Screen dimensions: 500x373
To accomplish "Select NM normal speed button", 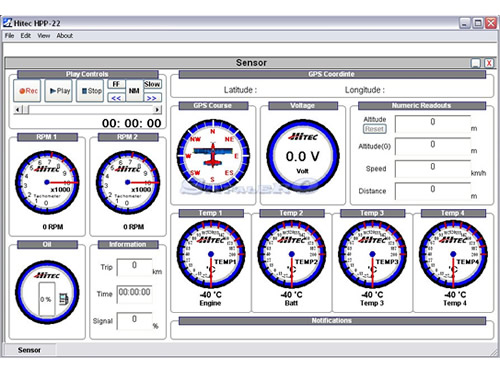I will coord(134,91).
